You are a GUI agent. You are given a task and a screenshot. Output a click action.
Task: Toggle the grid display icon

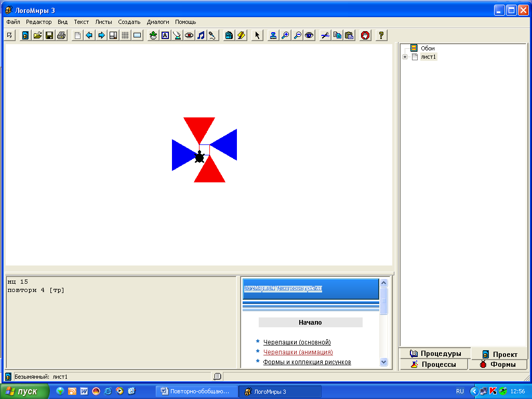tap(125, 35)
